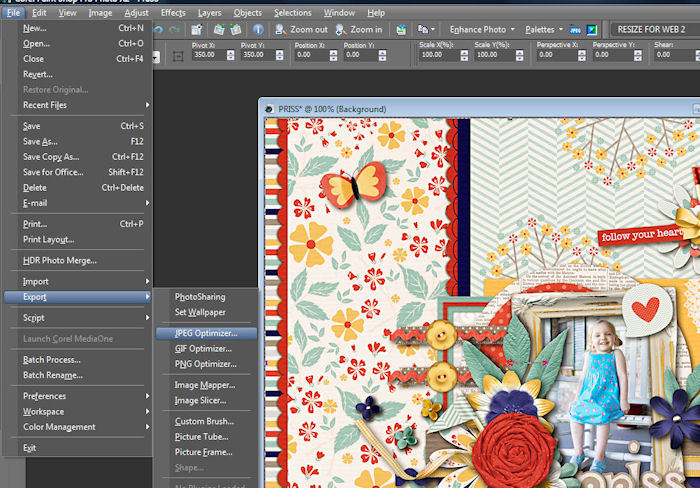Click the Position X spinner arrows
700x488 pixels.
click(x=333, y=55)
